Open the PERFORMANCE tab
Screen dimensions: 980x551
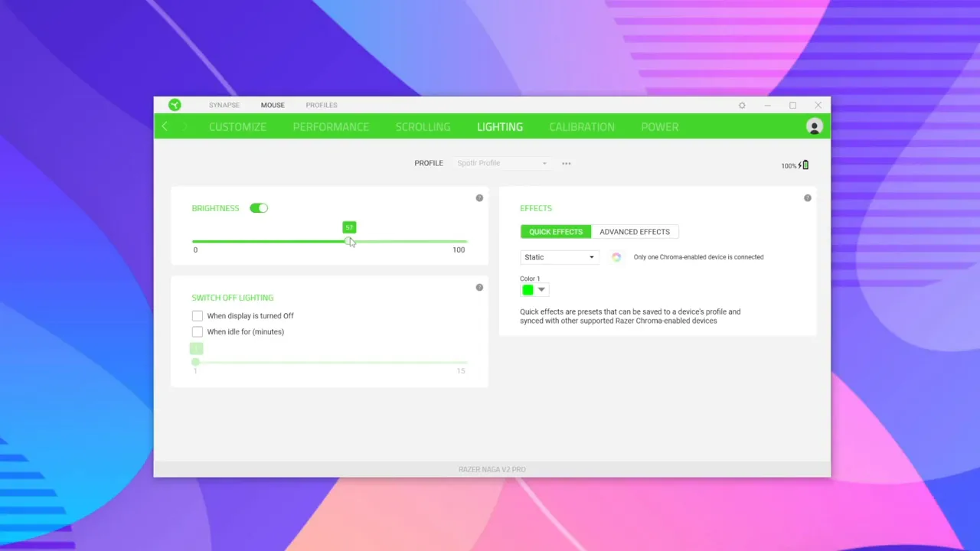click(x=331, y=127)
